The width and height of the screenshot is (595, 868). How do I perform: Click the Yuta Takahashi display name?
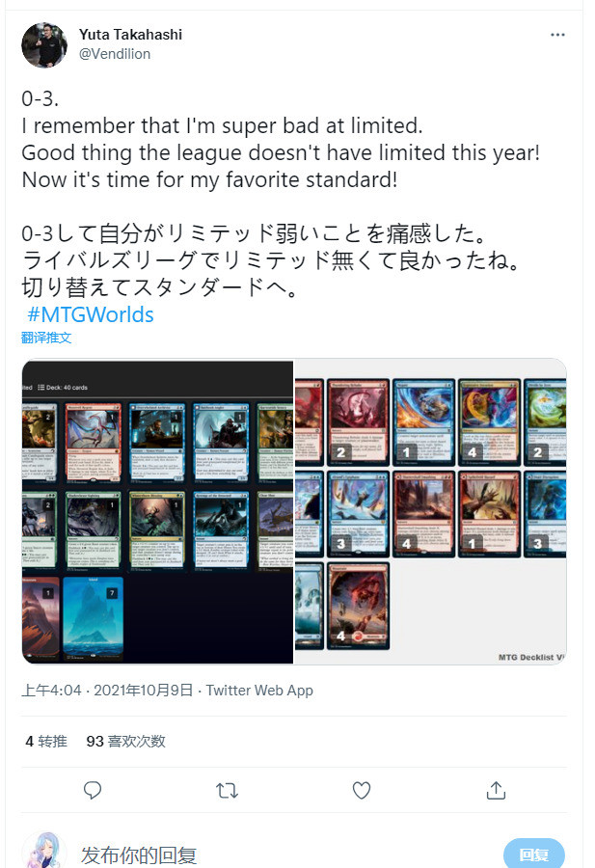tap(130, 35)
